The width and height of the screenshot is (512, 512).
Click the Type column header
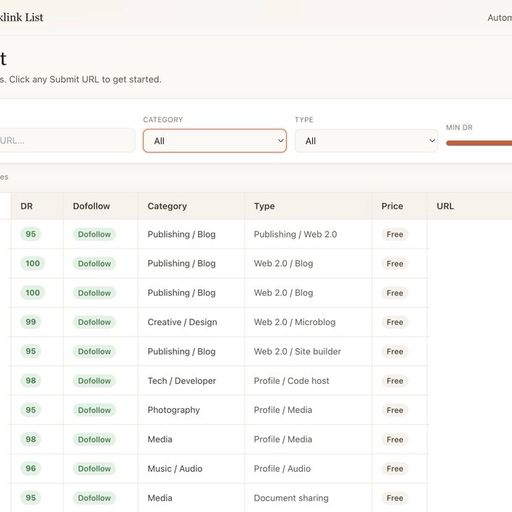[264, 206]
